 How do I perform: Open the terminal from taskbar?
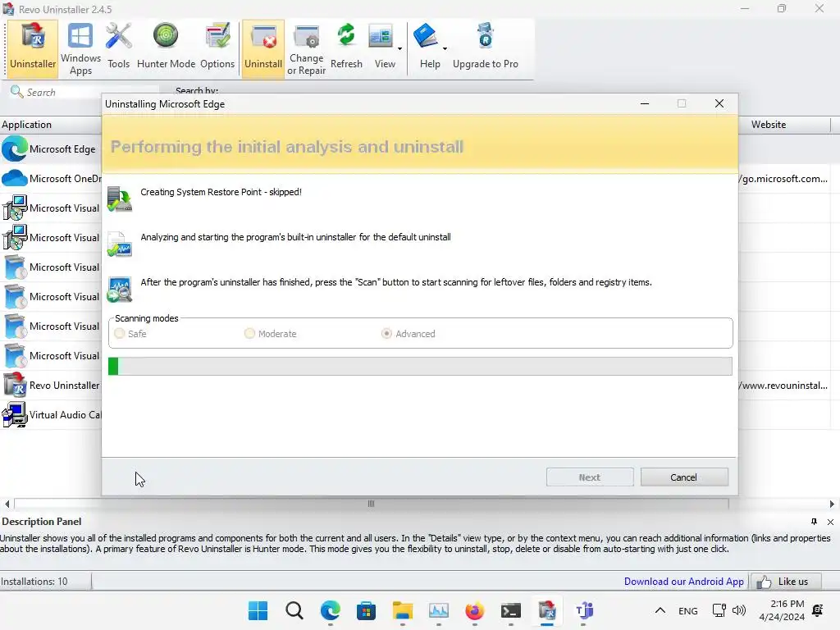point(510,610)
